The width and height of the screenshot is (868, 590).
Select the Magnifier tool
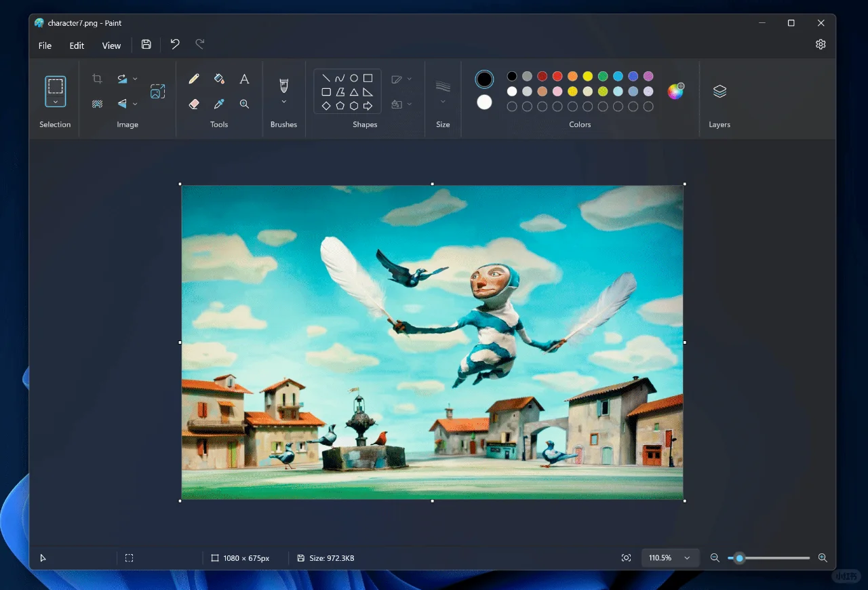coord(244,104)
